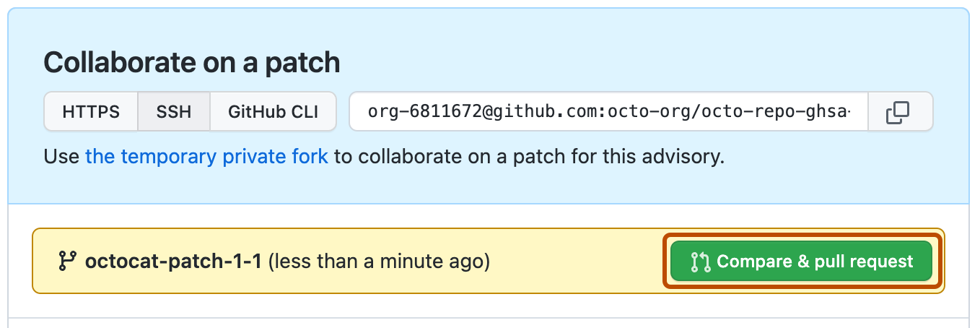Open the temporary private fork link
Image resolution: width=980 pixels, height=328 pixels.
click(x=206, y=156)
